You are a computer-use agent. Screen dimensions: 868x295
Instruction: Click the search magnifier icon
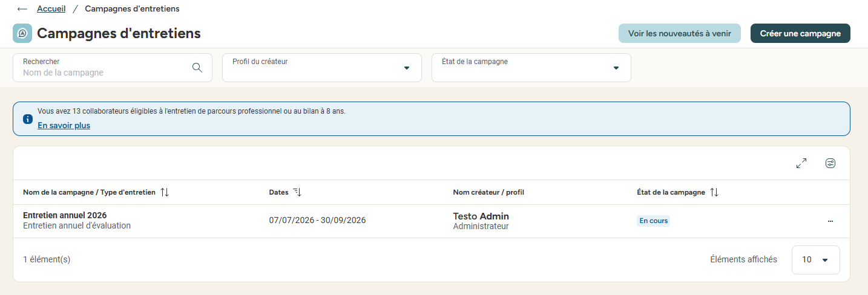[197, 67]
